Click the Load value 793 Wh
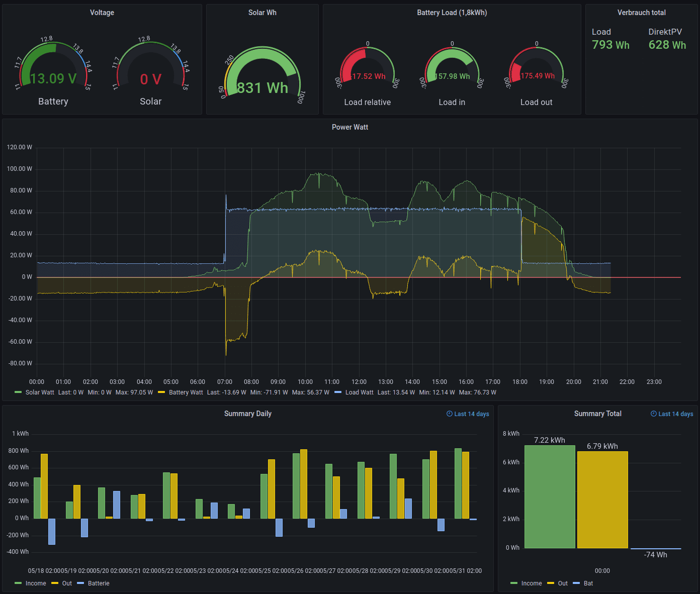700x594 pixels. 610,45
